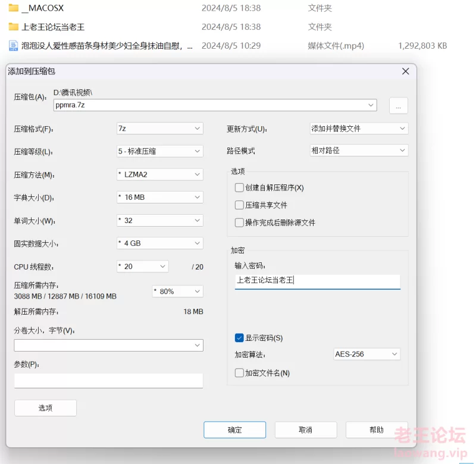
Task: Open memory usage dropdown showing 80%
Action: tap(177, 291)
